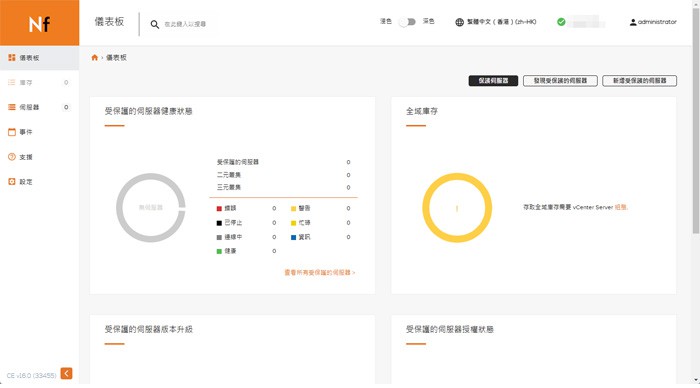
Task: Click the 已停止 legend entry
Action: (246, 223)
